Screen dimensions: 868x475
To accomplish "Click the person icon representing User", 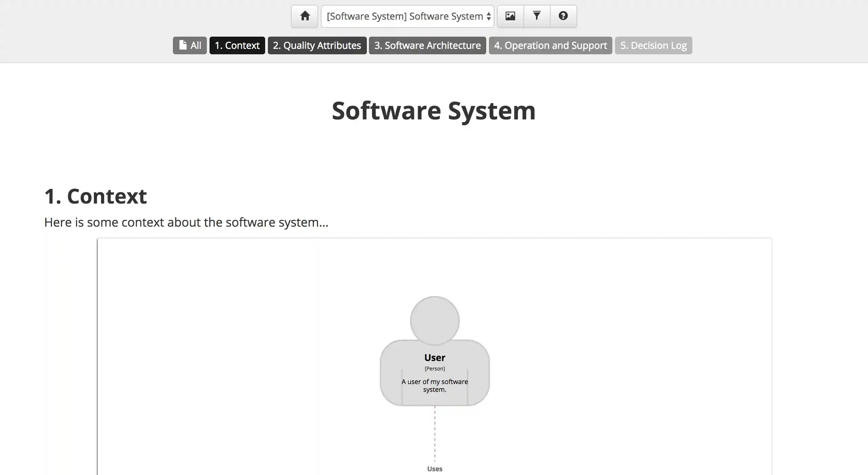I will click(x=434, y=320).
